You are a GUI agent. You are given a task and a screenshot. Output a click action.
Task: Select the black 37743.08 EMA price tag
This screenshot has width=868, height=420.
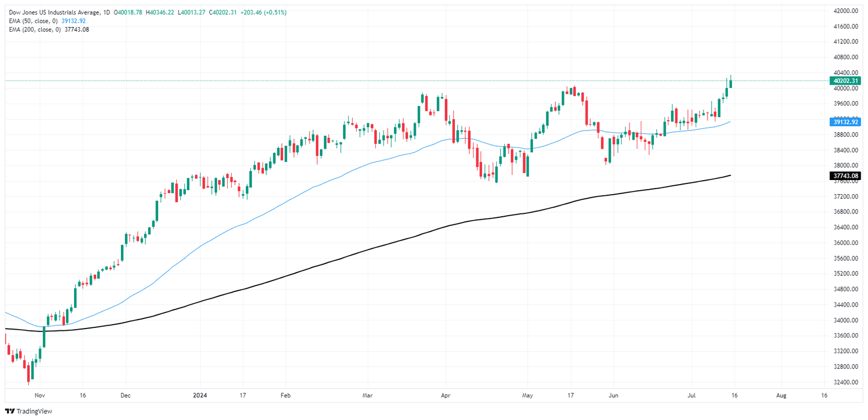pyautogui.click(x=845, y=176)
